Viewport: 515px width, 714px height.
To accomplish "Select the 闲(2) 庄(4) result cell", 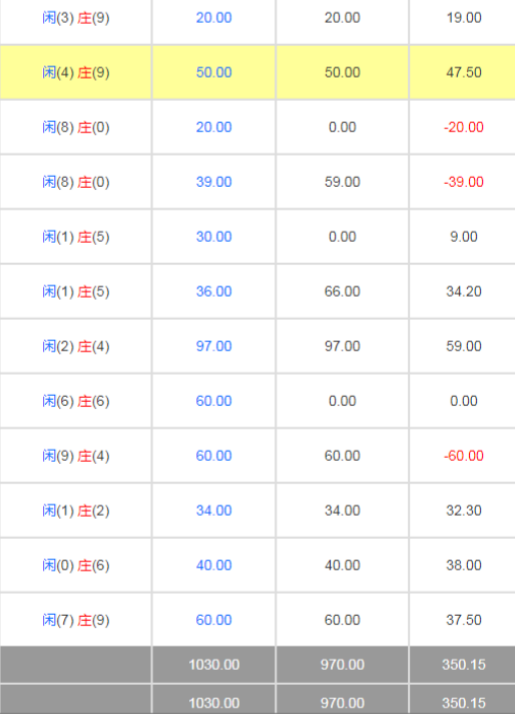I will pos(76,346).
